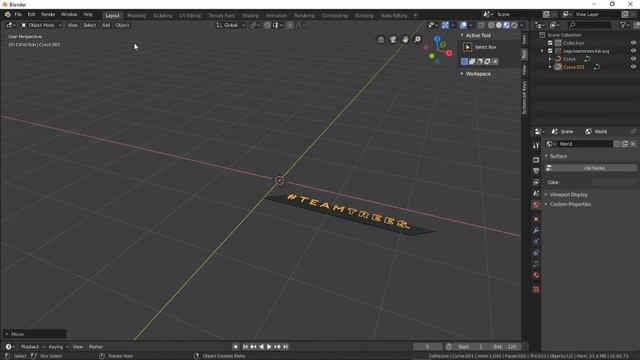Select wireframe viewport shading

point(491,25)
